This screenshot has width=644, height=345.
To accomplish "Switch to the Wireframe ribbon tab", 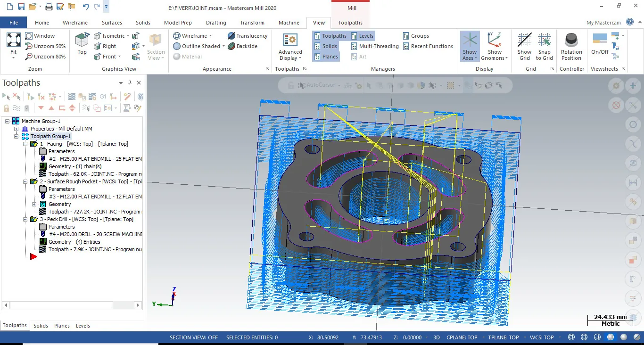I will [75, 22].
